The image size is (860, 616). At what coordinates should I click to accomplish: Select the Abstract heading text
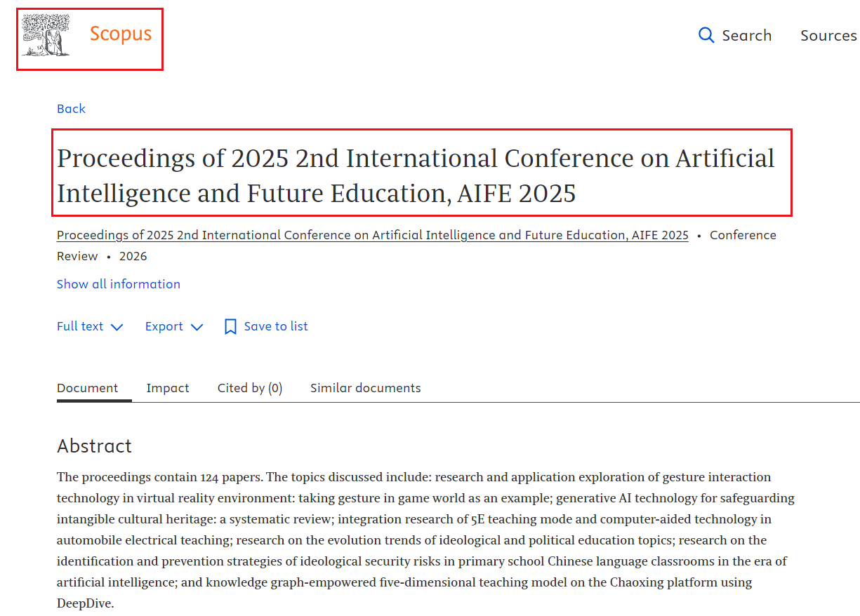tap(94, 446)
